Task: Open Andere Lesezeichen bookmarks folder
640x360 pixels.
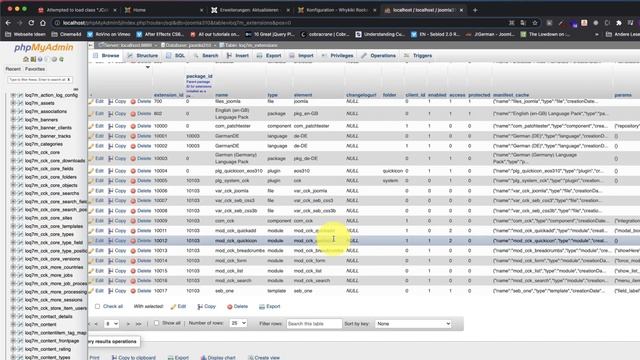Action: tap(624, 35)
